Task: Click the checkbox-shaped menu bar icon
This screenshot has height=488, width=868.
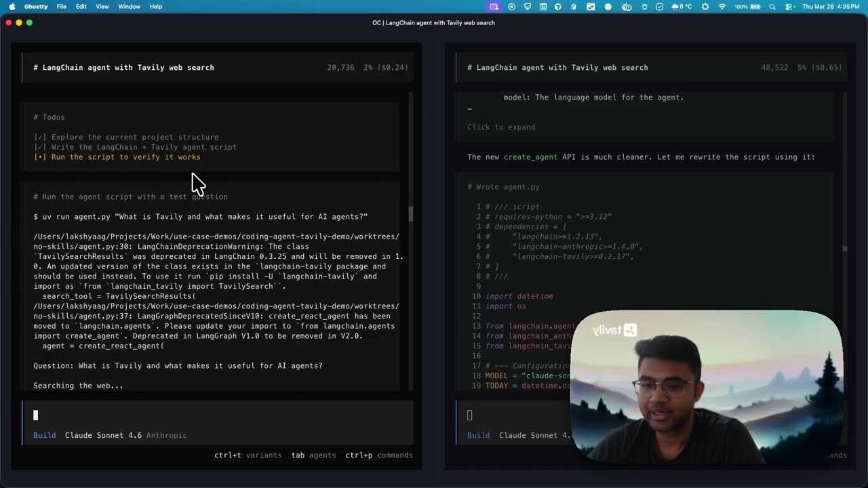Action: tap(659, 7)
